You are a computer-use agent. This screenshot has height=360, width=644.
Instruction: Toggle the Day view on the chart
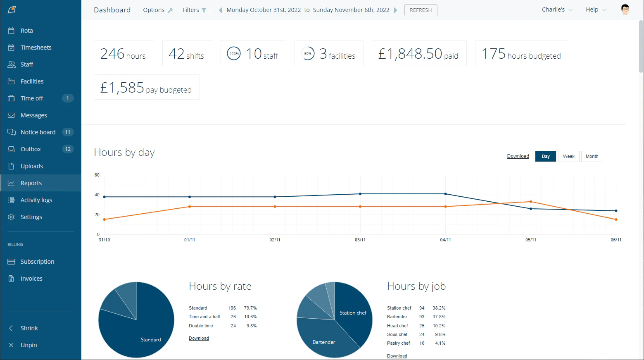pyautogui.click(x=545, y=156)
